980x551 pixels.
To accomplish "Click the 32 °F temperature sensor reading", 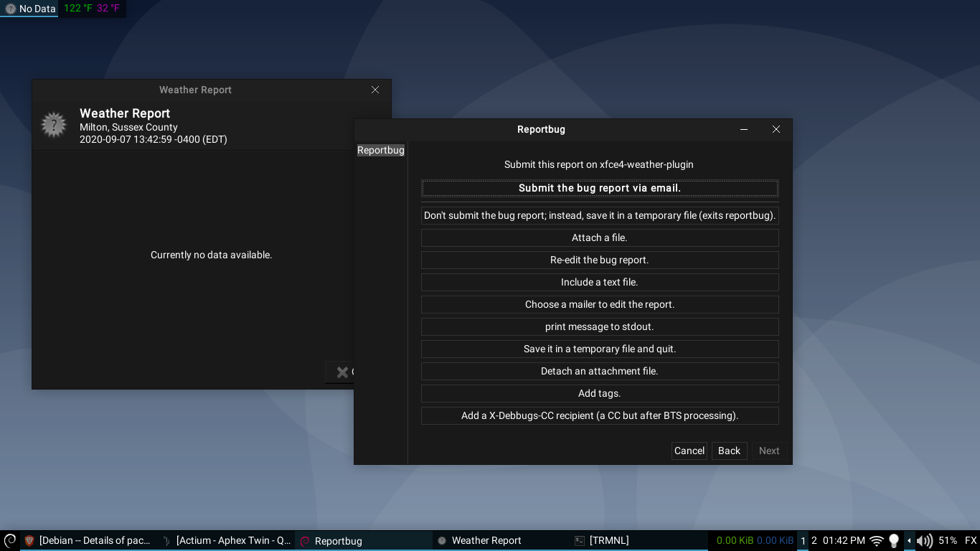I will coord(108,9).
